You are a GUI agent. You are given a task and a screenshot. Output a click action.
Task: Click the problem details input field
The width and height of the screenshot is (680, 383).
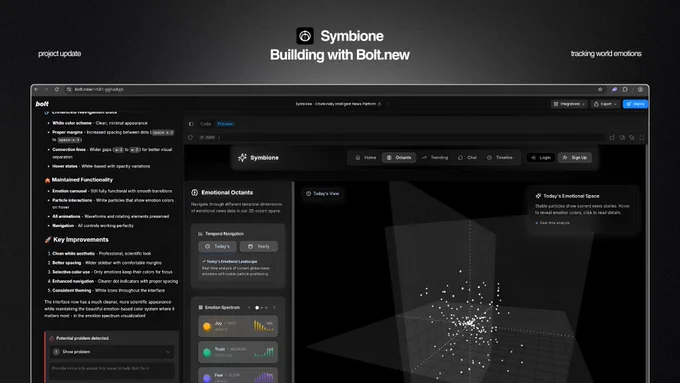coord(112,371)
